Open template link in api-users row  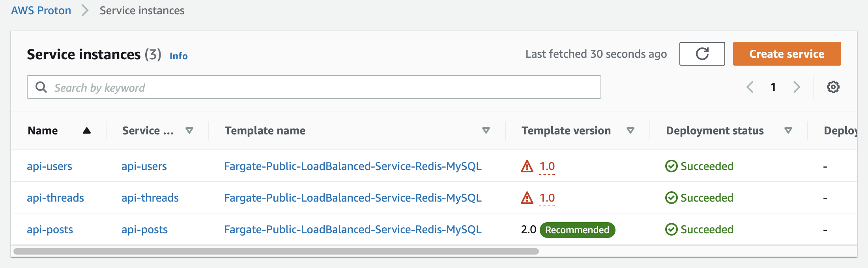tap(353, 166)
